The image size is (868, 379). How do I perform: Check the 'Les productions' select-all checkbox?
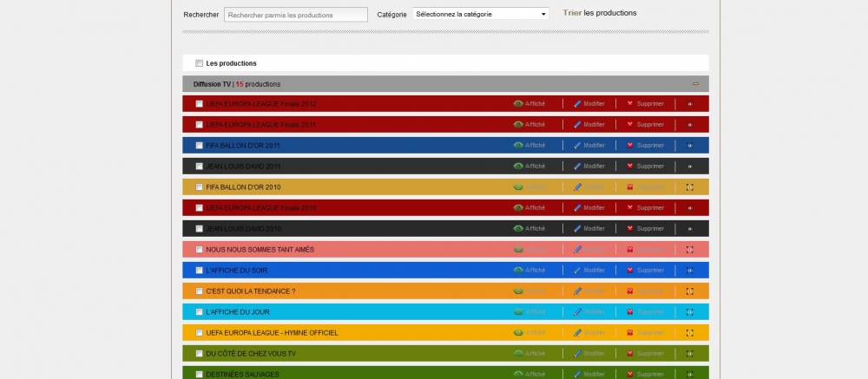pos(200,63)
